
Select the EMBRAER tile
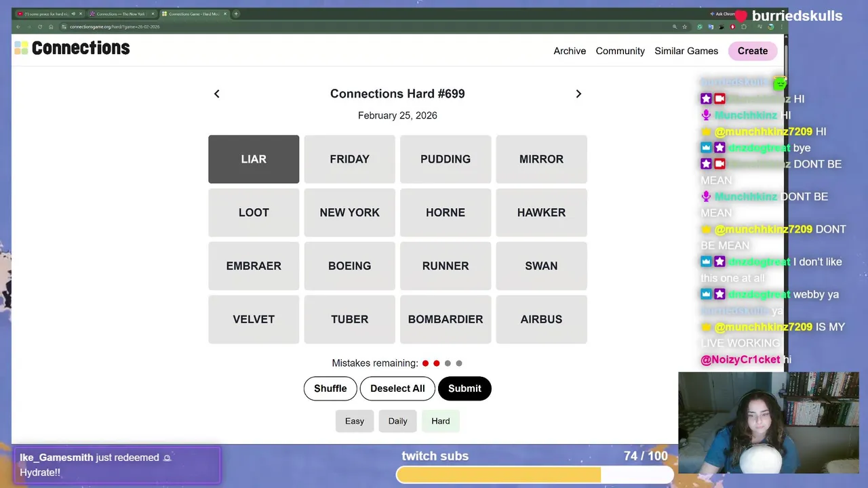[x=254, y=266]
